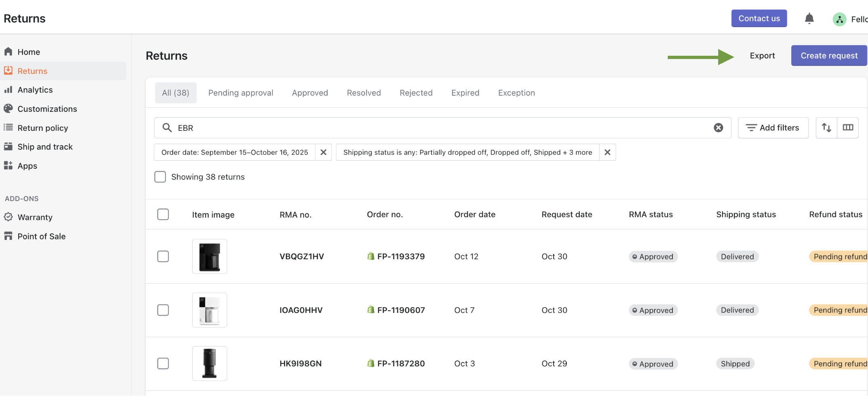Open Analytics from the sidebar
Screen dimensions: 868x411
[x=35, y=90]
